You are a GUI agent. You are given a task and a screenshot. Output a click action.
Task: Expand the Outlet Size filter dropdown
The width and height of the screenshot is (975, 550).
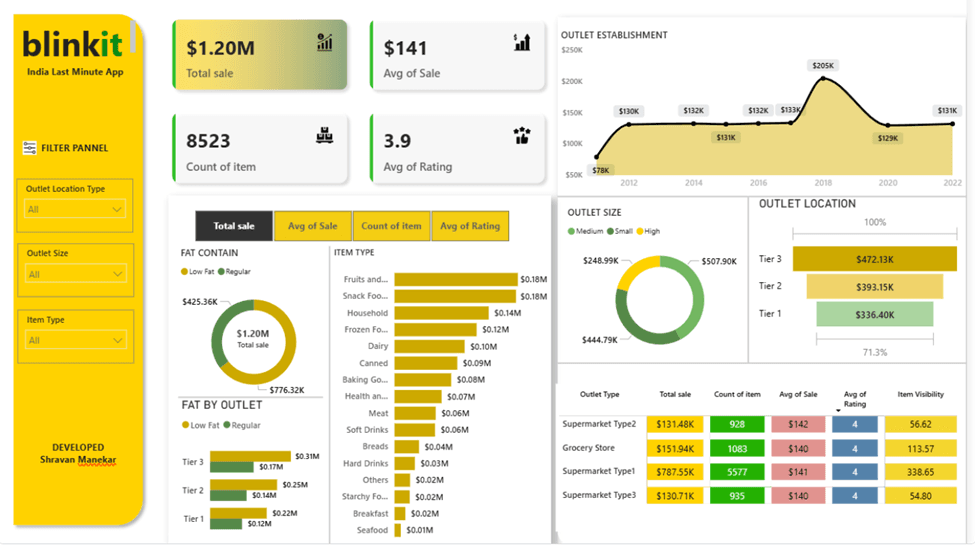click(75, 274)
